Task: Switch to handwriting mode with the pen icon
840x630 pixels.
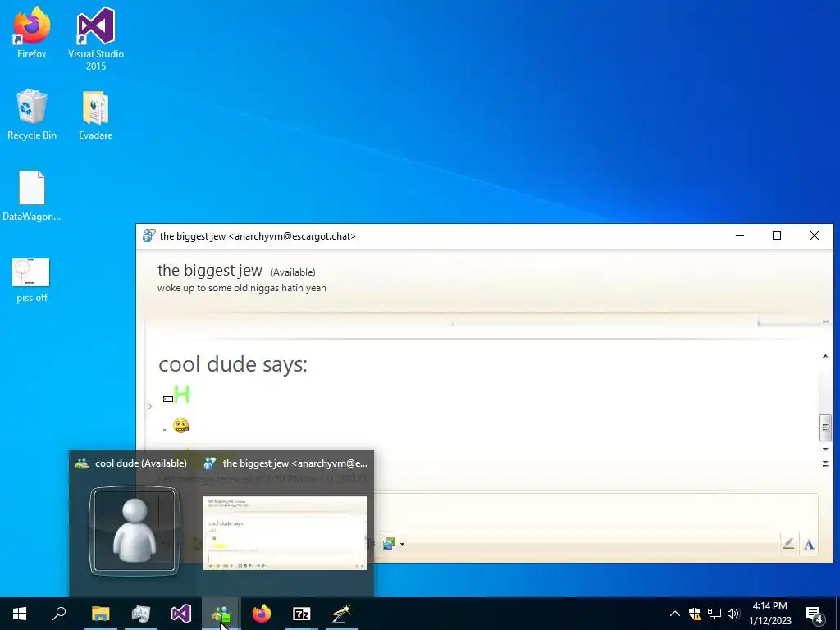Action: pos(788,545)
